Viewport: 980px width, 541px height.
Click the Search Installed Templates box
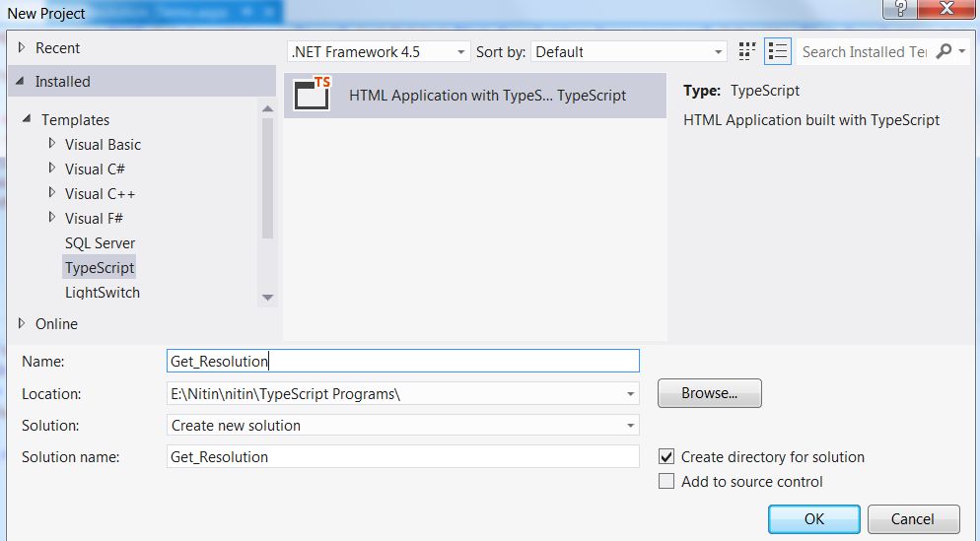click(865, 52)
